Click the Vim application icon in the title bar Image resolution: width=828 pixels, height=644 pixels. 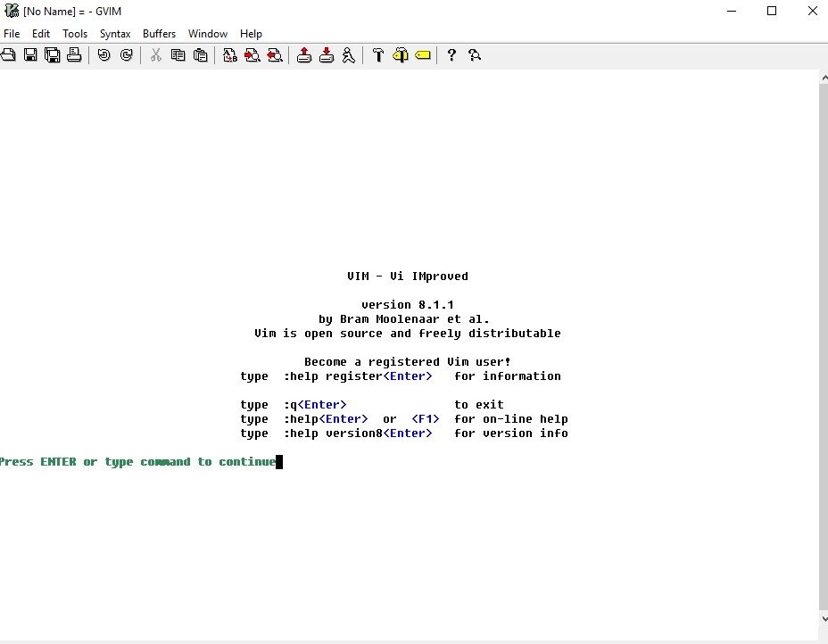(11, 11)
